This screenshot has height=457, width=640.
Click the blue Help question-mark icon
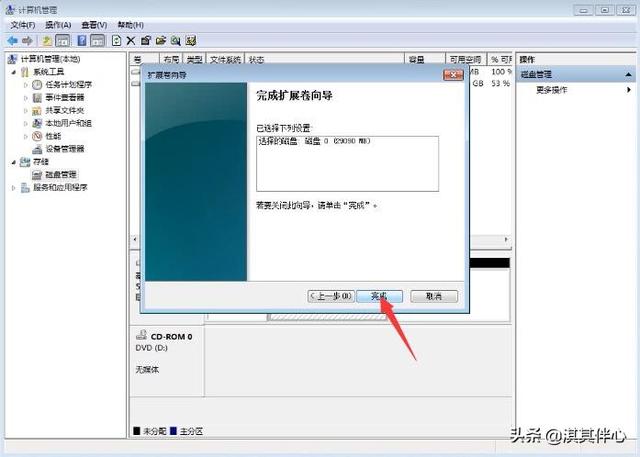coord(81,41)
